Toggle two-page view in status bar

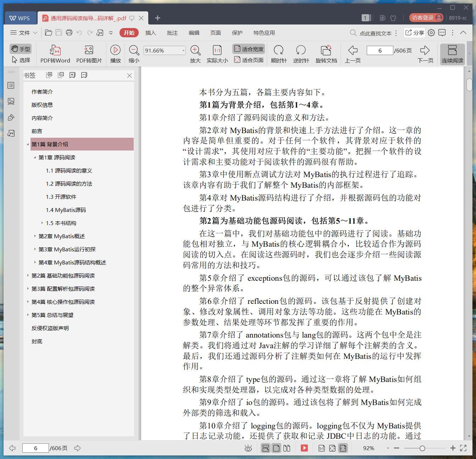[x=287, y=448]
